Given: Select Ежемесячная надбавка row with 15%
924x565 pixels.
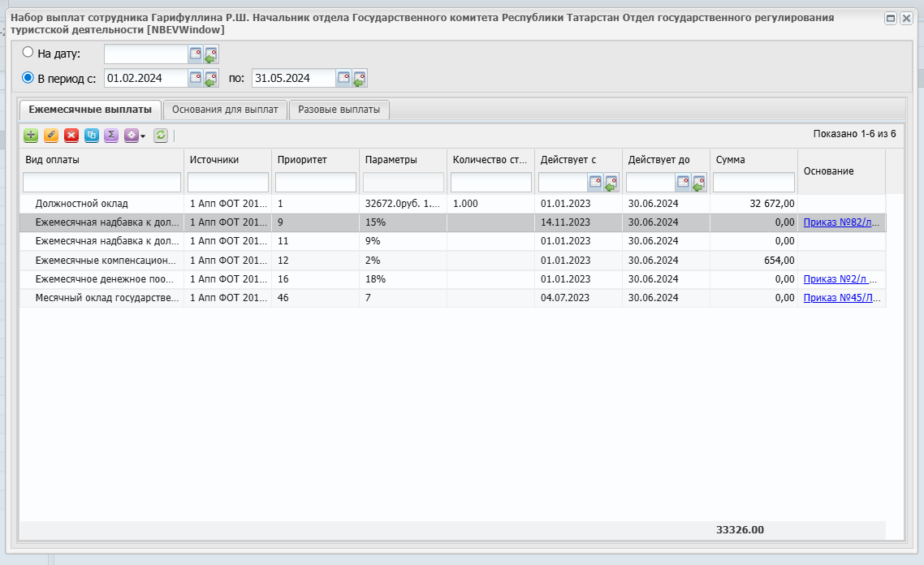Looking at the screenshot, I should pyautogui.click(x=452, y=222).
